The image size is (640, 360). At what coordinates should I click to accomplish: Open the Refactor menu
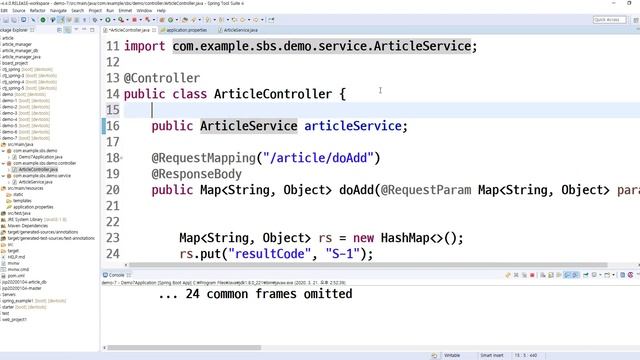point(38,11)
